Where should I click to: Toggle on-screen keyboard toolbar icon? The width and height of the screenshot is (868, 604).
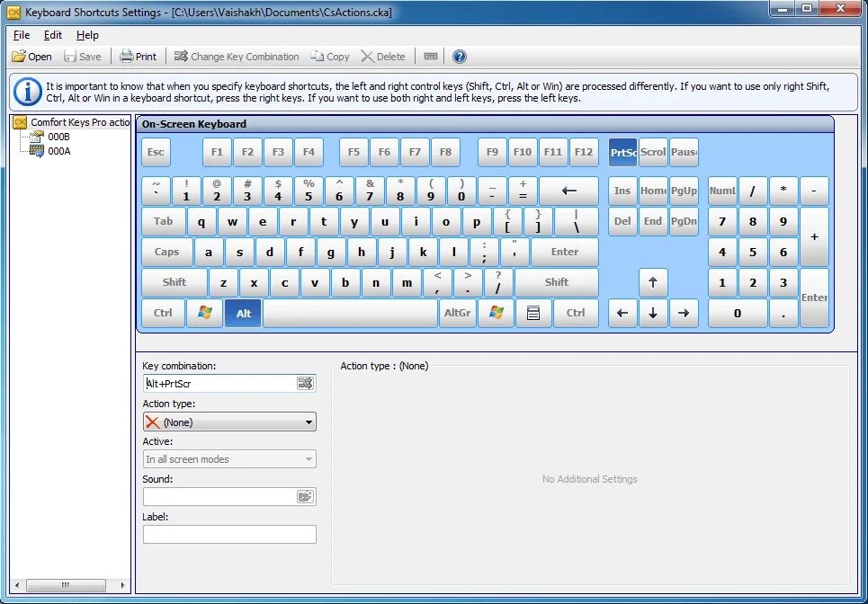tap(431, 57)
